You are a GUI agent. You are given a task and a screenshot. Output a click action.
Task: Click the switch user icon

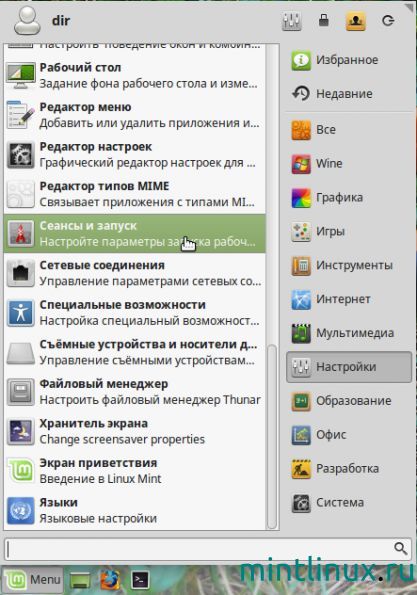click(x=356, y=21)
